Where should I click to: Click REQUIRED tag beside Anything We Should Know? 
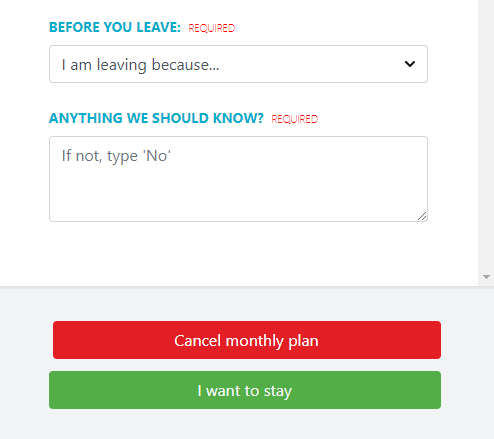[295, 119]
